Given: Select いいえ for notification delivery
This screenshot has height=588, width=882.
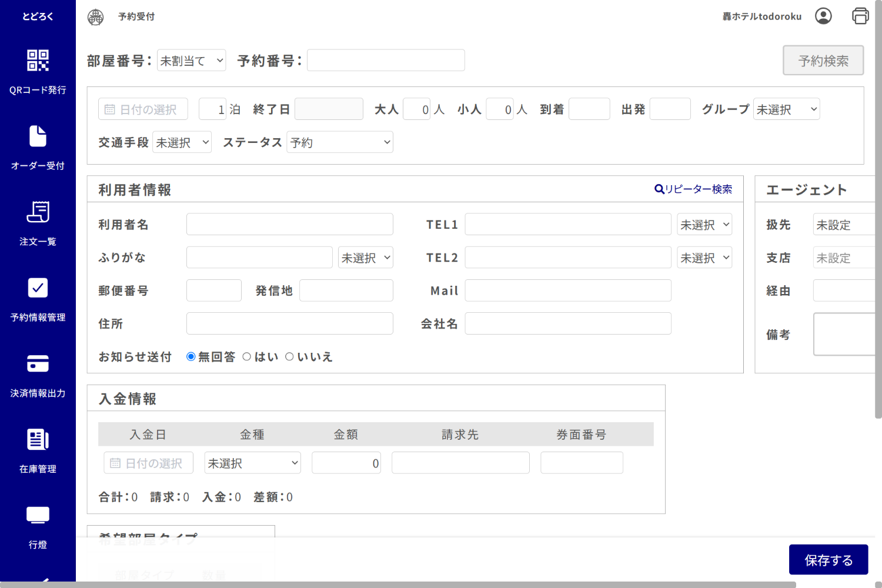Looking at the screenshot, I should tap(289, 356).
